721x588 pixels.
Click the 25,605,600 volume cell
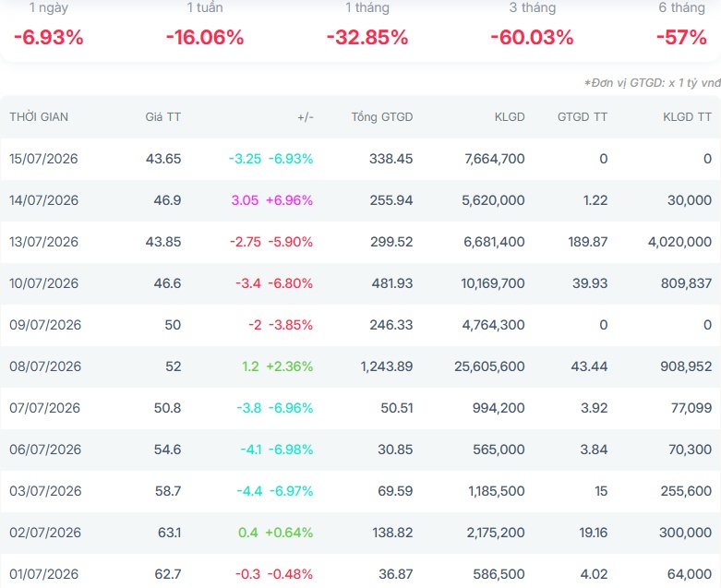point(489,366)
